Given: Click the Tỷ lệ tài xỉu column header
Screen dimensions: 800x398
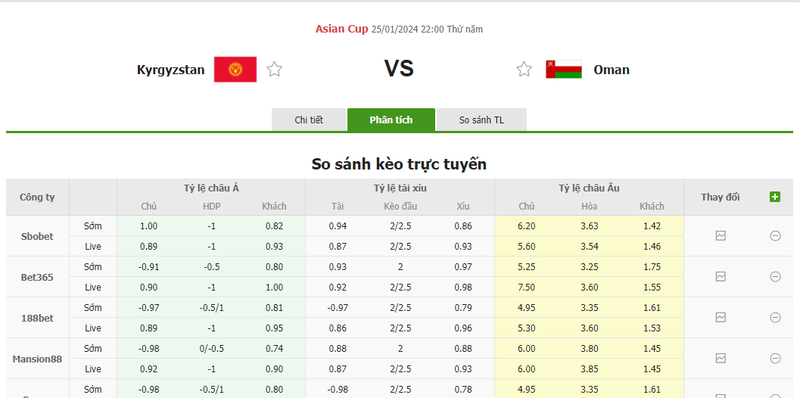Looking at the screenshot, I should [400, 188].
